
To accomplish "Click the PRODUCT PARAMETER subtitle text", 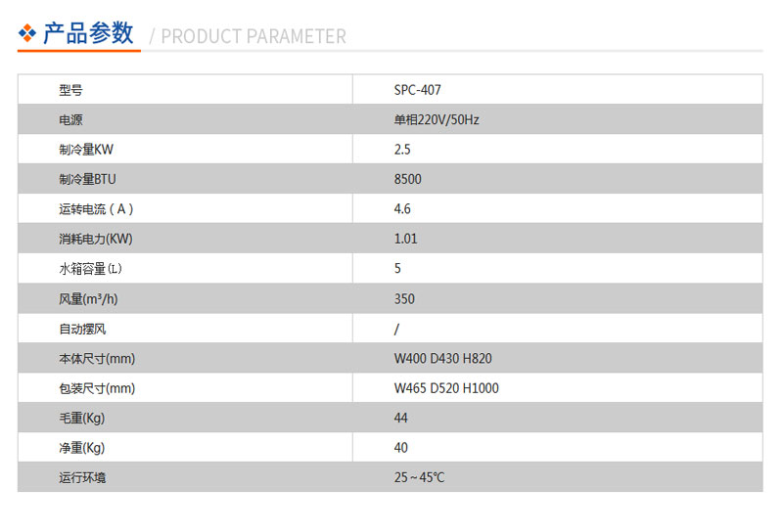I will point(253,36).
